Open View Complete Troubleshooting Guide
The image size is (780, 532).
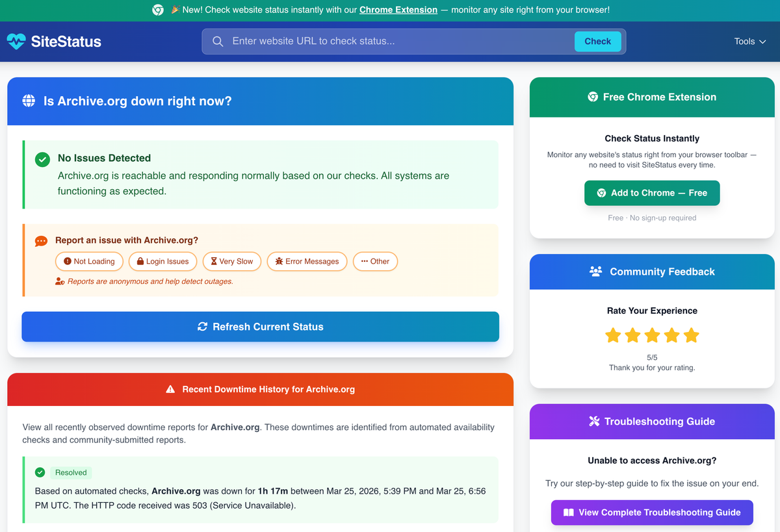tap(652, 513)
